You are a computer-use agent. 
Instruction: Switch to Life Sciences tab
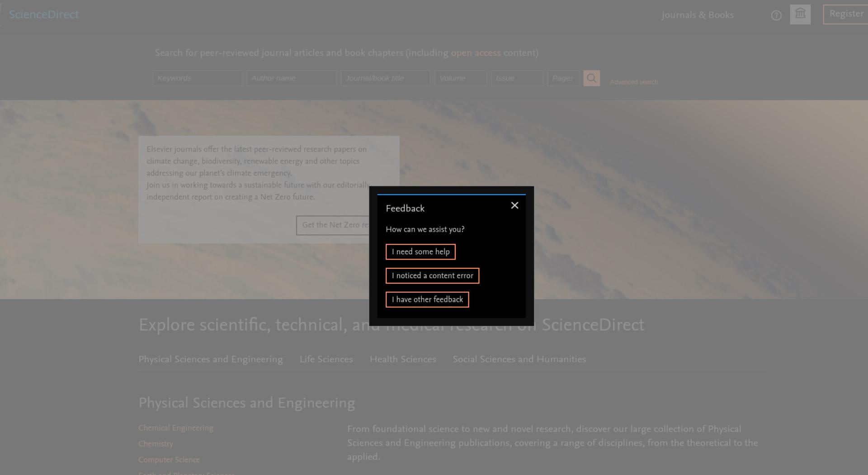point(326,360)
